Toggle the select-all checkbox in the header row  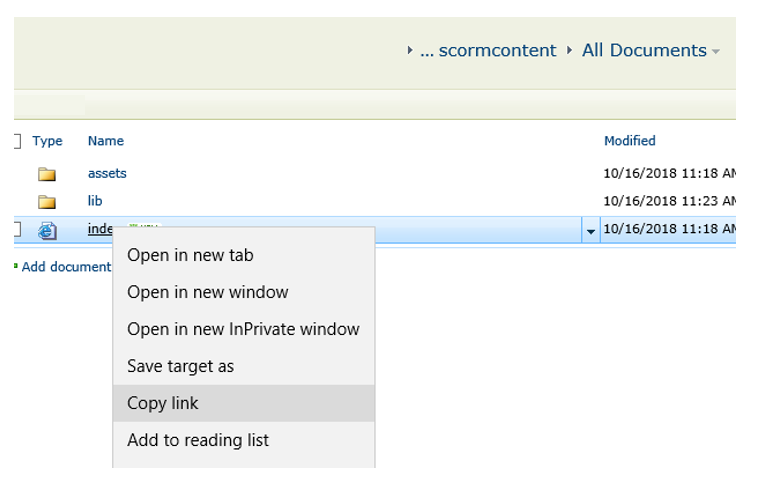pos(16,141)
